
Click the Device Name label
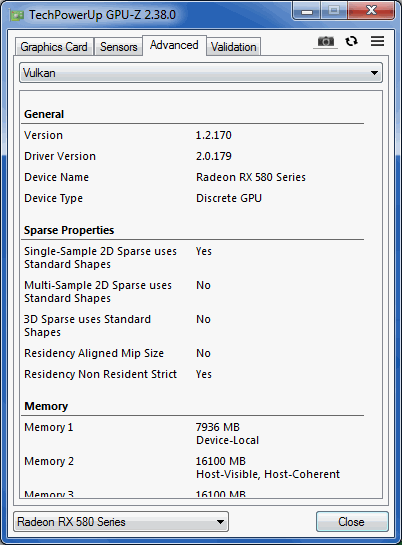click(x=56, y=177)
